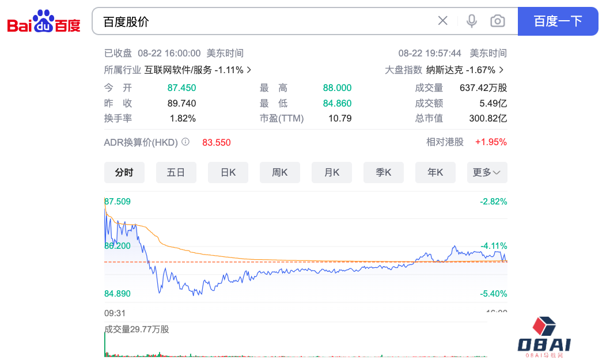Open the 互联网软件/服务 industry link
The height and width of the screenshot is (364, 606).
[x=178, y=70]
